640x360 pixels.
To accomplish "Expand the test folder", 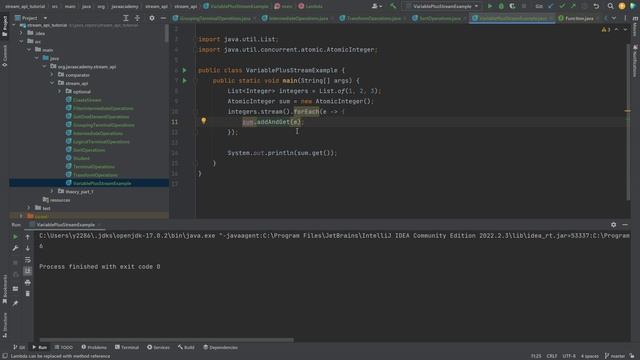I will (29, 208).
